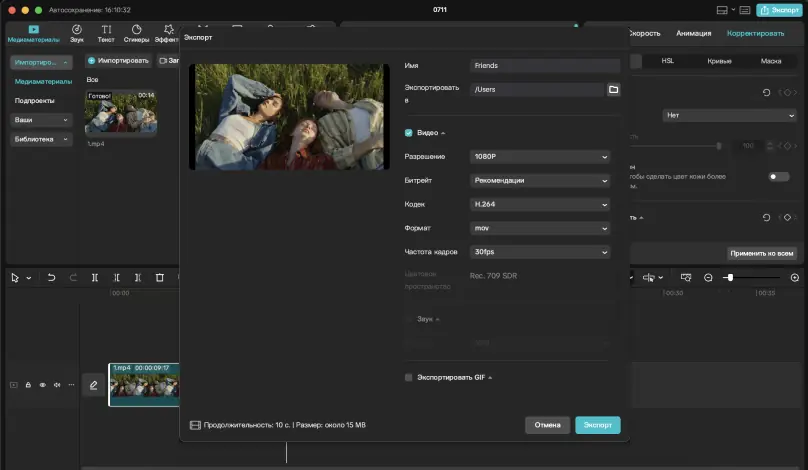The image size is (808, 470).
Task: Open the Частота кадров 30fps dropdown
Action: (540, 252)
